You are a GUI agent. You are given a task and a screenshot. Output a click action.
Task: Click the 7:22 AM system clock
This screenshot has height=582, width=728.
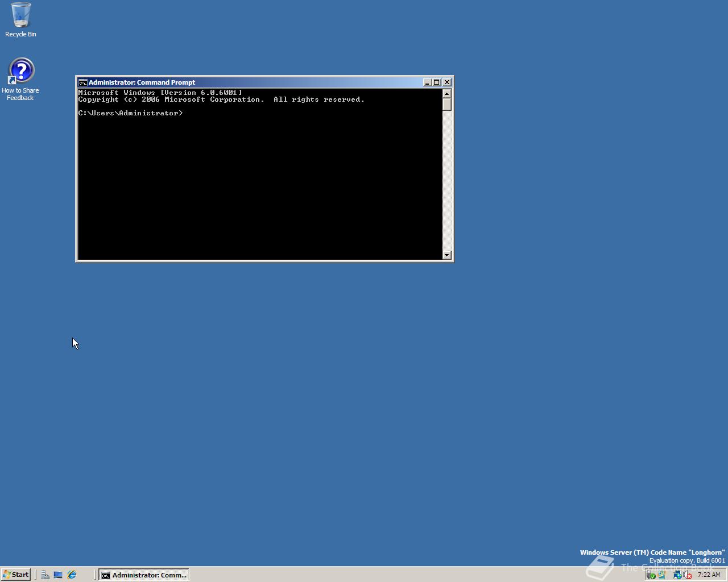click(x=709, y=575)
